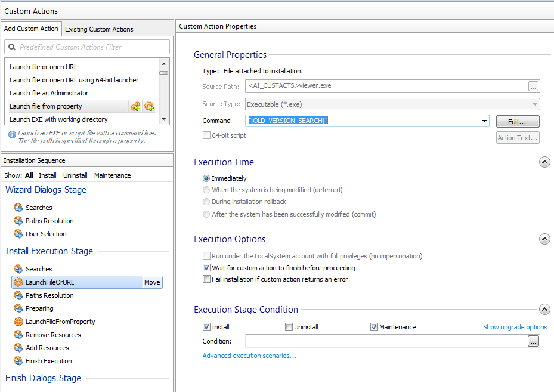Image resolution: width=554 pixels, height=392 pixels.
Task: Select the Finish Execution action icon
Action: pyautogui.click(x=18, y=361)
